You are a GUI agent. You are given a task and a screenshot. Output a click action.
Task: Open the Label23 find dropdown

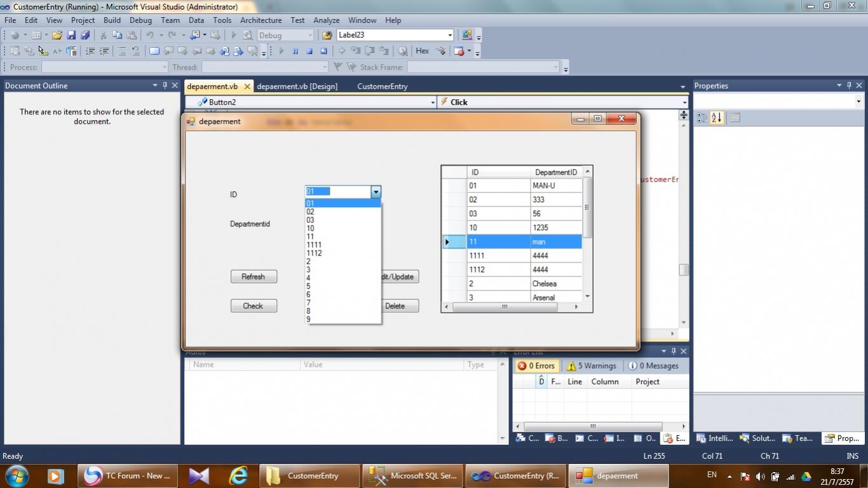[x=450, y=36]
